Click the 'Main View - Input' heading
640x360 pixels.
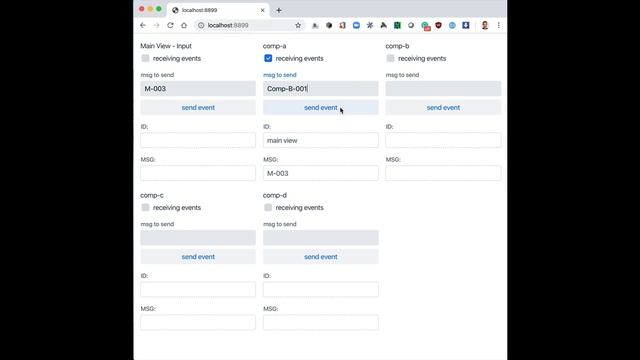(166, 46)
